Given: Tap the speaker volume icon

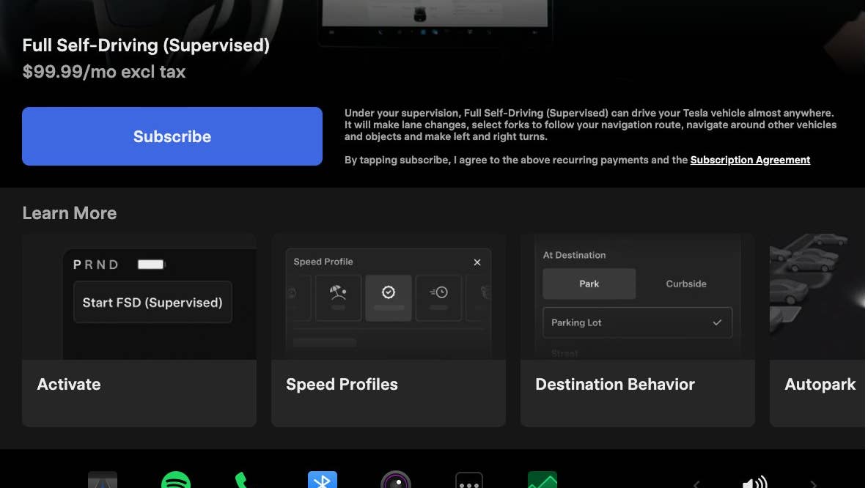Looking at the screenshot, I should 754,483.
